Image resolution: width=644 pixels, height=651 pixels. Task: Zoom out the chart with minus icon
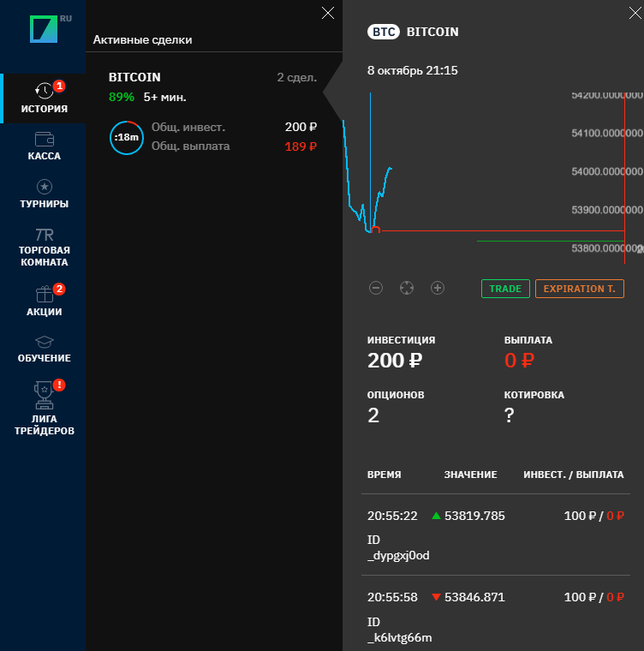coord(376,288)
